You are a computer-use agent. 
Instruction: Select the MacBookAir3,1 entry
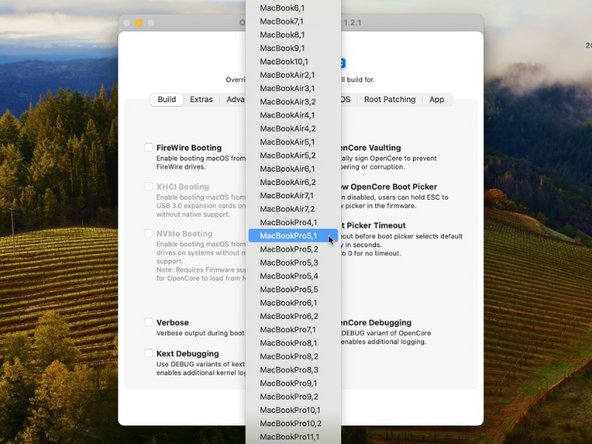[x=293, y=88]
